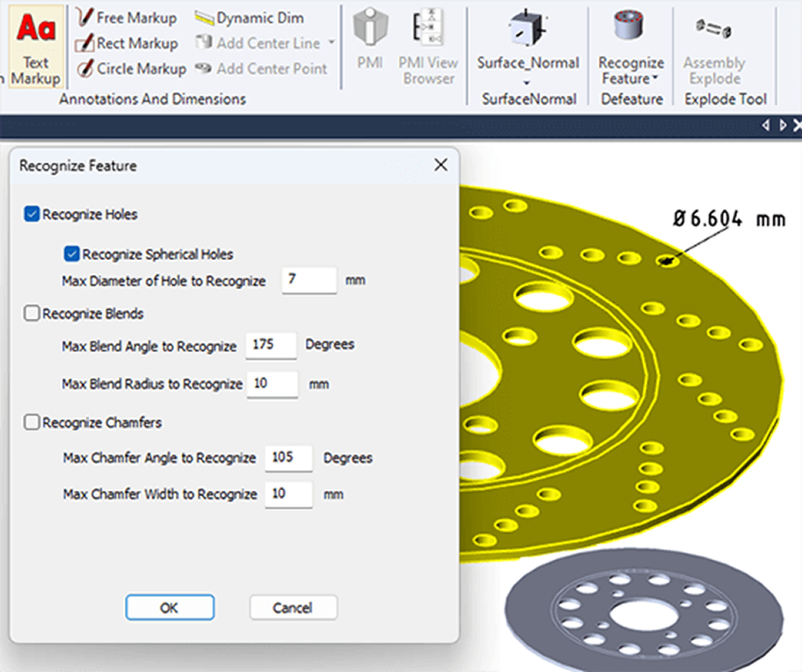Click the Max Diameter of Hole field
The height and width of the screenshot is (672, 802).
pos(308,281)
